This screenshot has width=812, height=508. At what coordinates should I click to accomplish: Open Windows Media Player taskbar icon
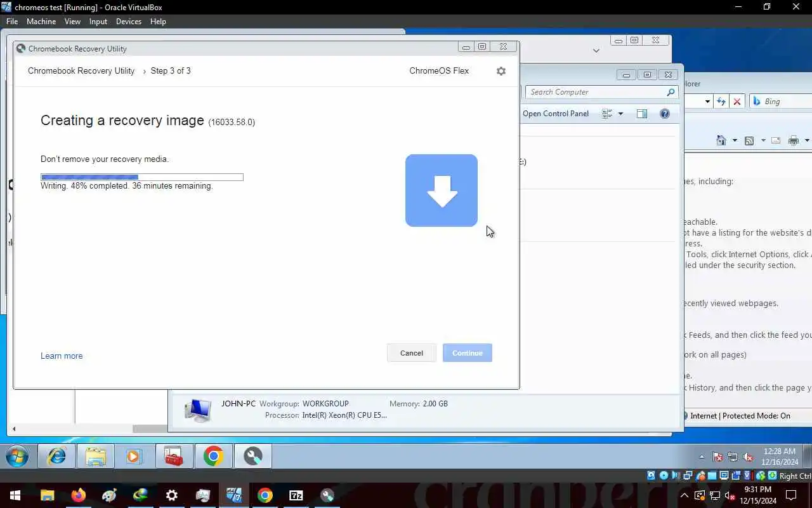134,456
